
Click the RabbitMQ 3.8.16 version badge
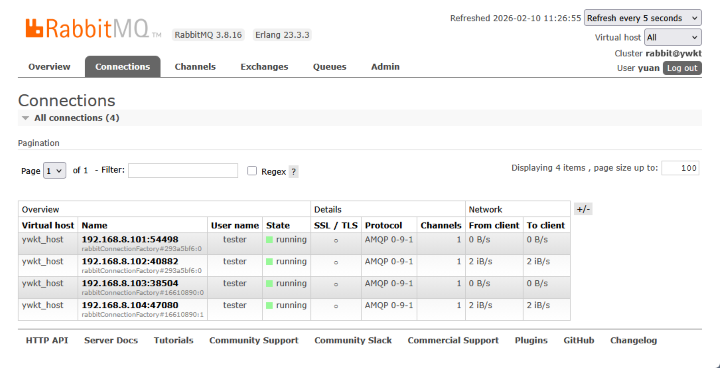208,35
